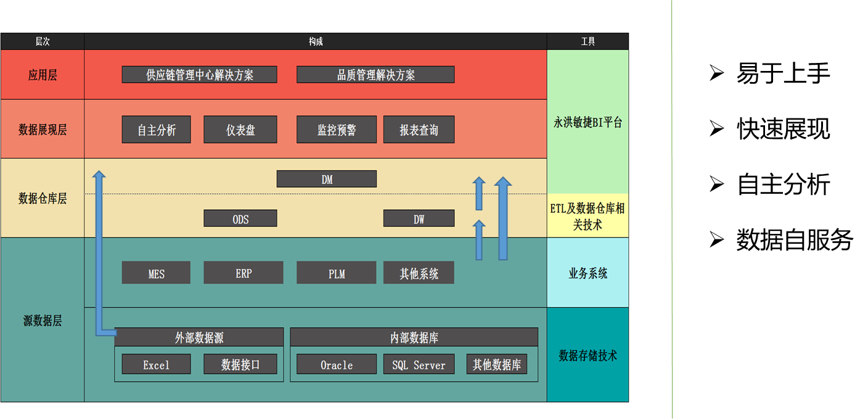The width and height of the screenshot is (868, 419).
Task: Click the ETL及数据仓库相关技术 cell
Action: point(588,215)
